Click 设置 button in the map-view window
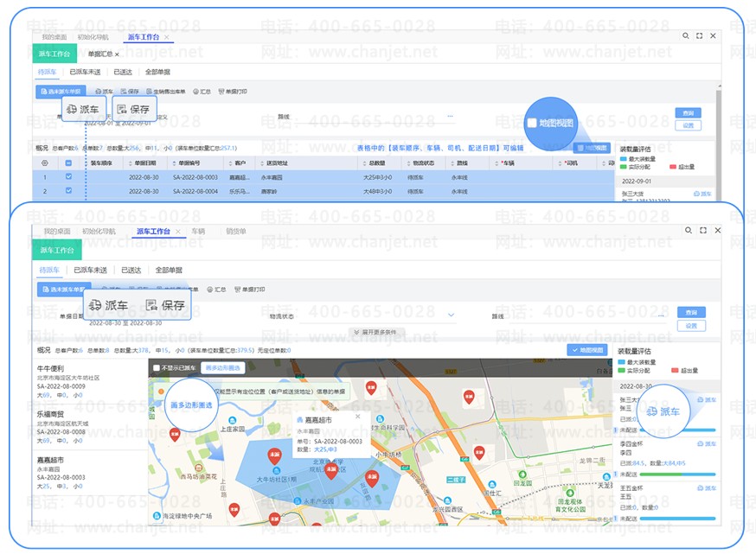This screenshot has width=756, height=554. click(691, 326)
